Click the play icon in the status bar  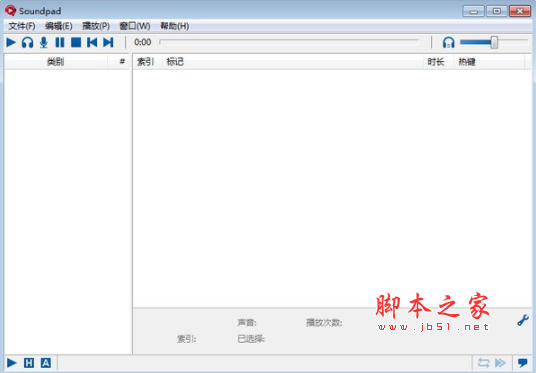click(12, 363)
